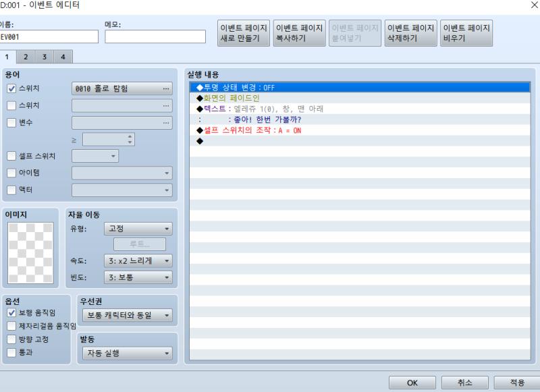
Task: Enable the 셀프 스위치 condition checkbox
Action: [x=11, y=156]
